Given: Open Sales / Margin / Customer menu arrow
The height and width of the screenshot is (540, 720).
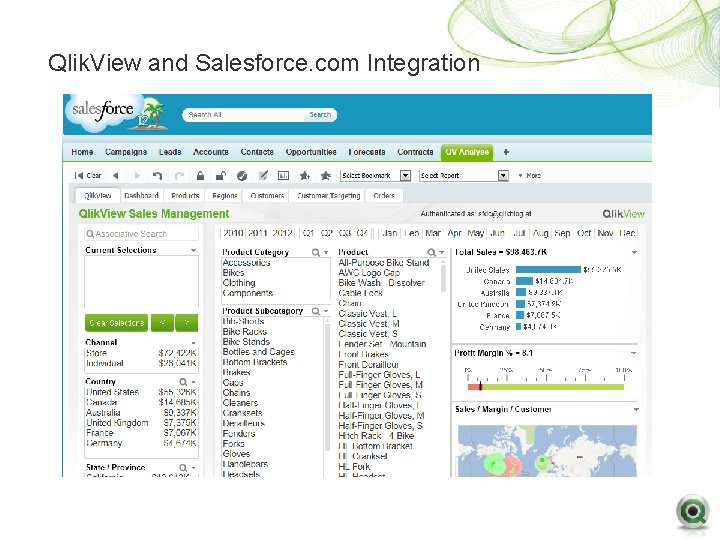Looking at the screenshot, I should [x=636, y=410].
